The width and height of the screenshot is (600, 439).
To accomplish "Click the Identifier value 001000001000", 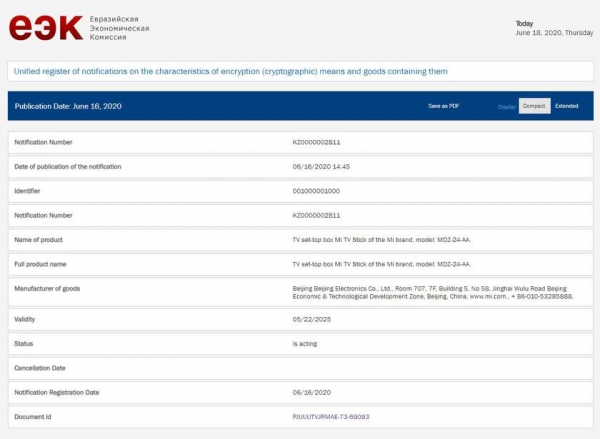I will (316, 191).
